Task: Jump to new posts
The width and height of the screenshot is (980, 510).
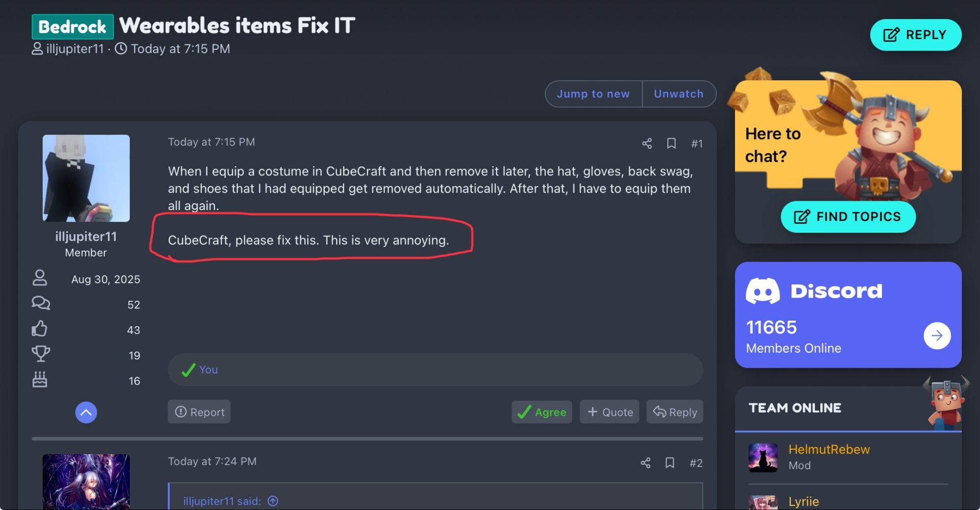Action: 593,94
